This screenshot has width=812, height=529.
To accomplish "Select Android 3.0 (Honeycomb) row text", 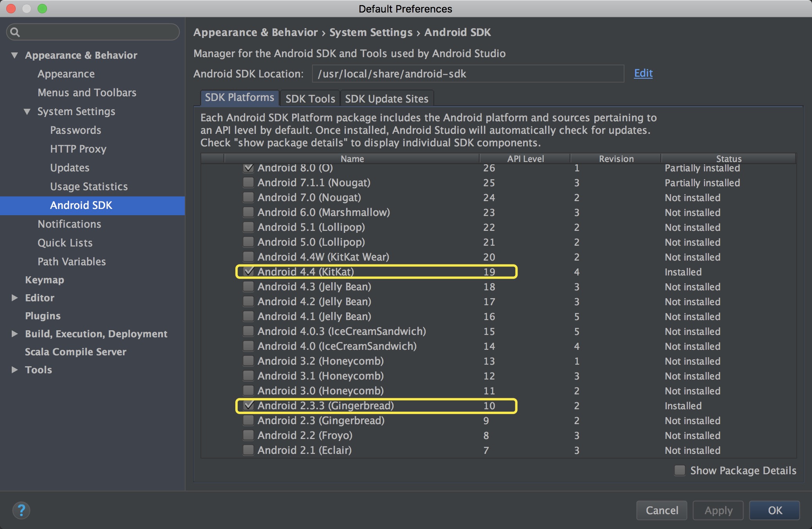I will 321,391.
